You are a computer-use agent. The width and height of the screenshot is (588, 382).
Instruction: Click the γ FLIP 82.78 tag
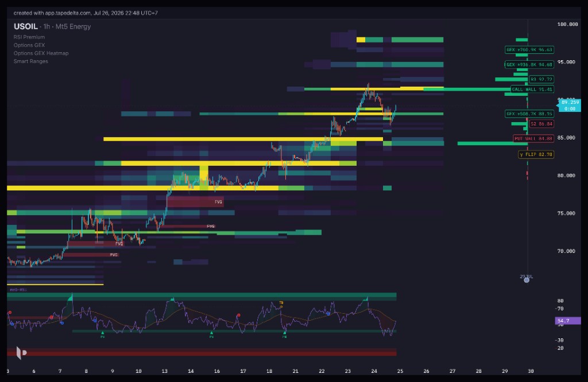536,154
